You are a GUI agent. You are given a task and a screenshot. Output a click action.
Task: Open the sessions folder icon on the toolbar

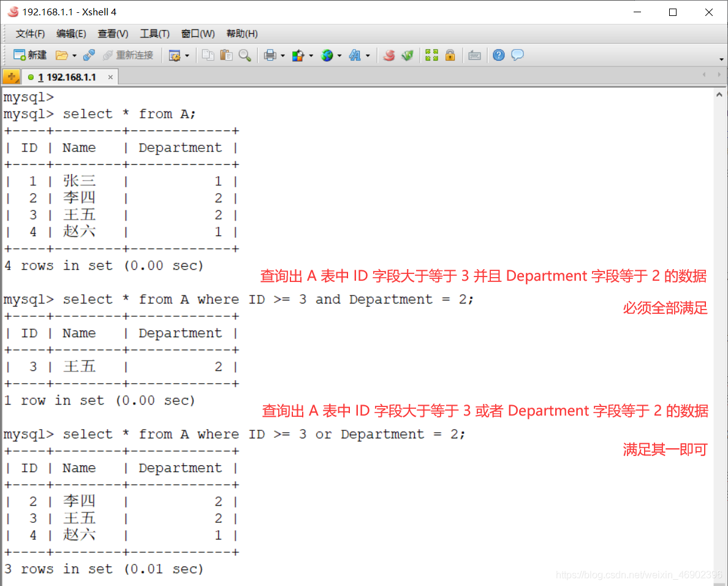(62, 55)
